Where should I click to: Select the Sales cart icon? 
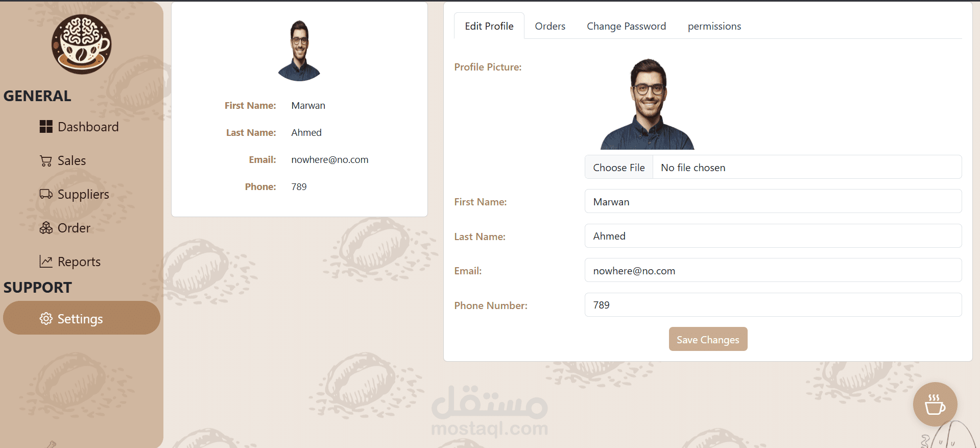pos(46,161)
